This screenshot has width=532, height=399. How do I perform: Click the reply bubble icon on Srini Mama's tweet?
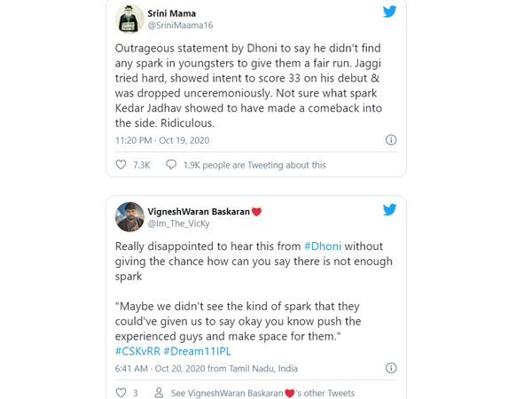170,165
